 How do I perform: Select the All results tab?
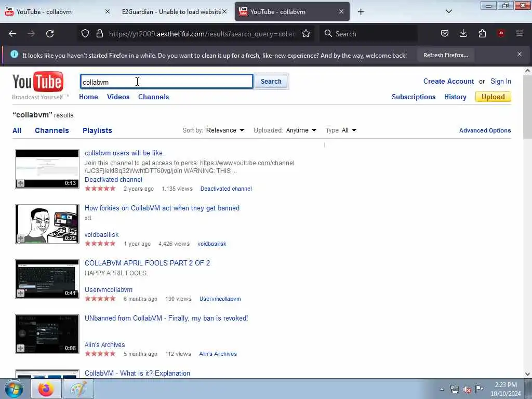17,130
